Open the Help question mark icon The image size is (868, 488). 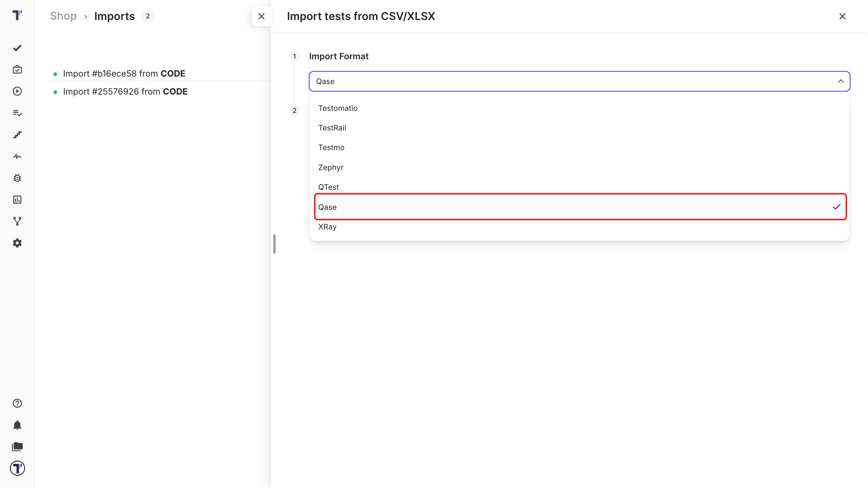(x=17, y=403)
